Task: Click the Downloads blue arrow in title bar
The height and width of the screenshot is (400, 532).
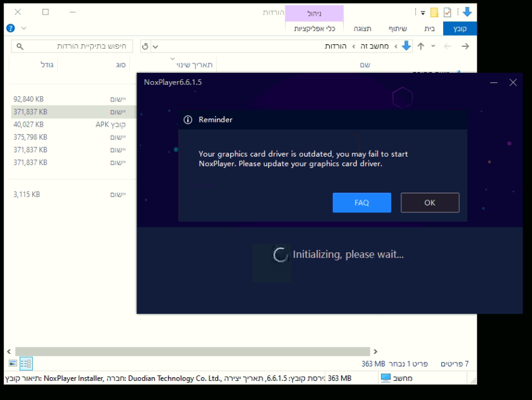Action: (467, 12)
